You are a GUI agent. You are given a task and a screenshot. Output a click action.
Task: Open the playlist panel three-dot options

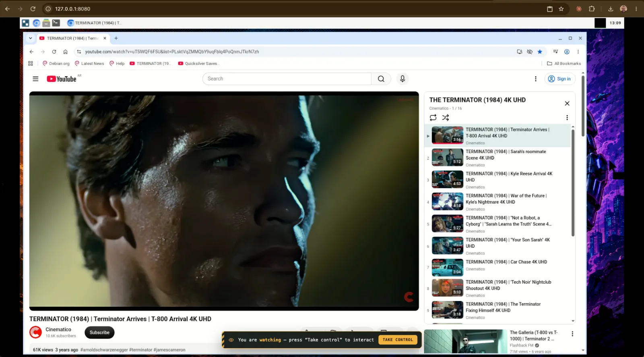point(567,118)
